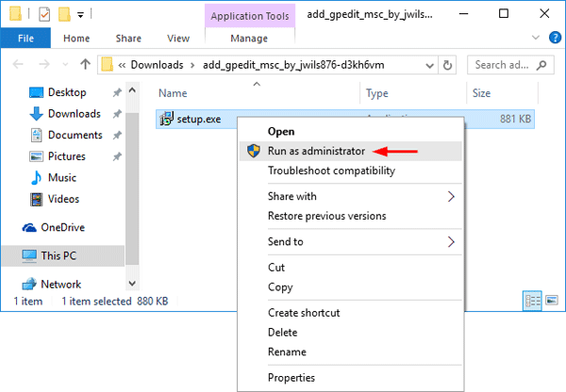Switch to the View ribbon tab

[x=178, y=39]
